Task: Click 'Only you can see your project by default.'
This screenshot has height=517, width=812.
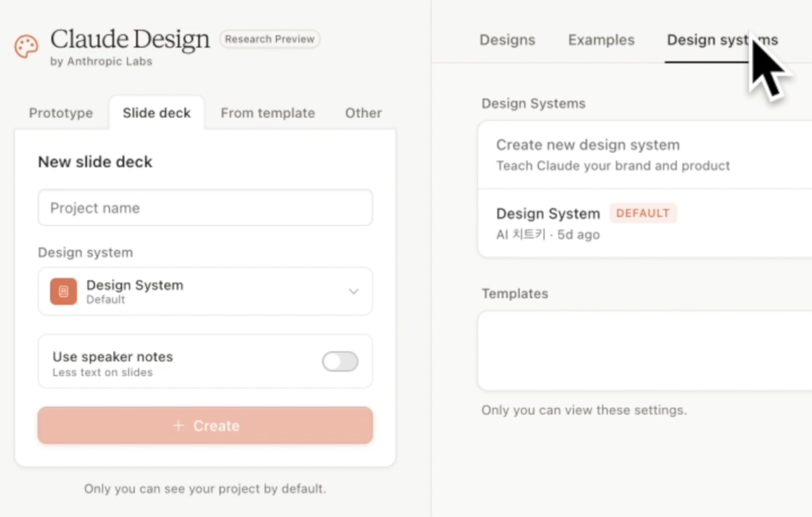Action: (x=205, y=489)
